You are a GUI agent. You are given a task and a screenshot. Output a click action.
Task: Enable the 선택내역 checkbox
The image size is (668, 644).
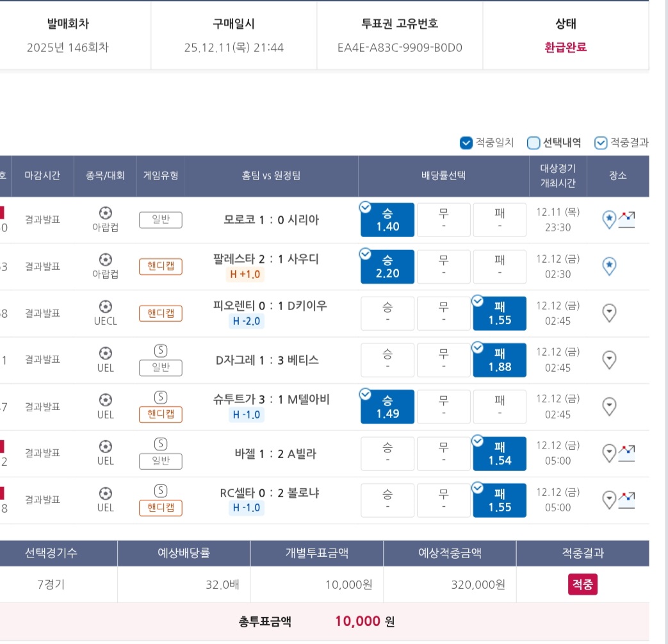[534, 143]
